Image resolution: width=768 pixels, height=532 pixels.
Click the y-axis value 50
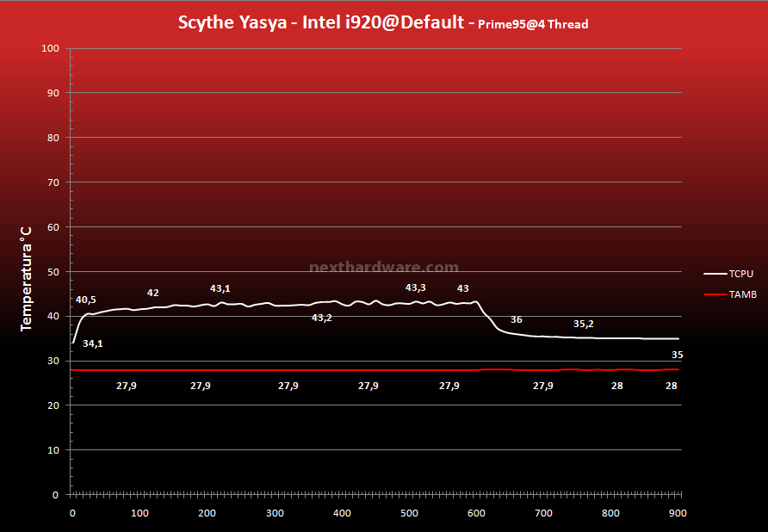pos(53,272)
